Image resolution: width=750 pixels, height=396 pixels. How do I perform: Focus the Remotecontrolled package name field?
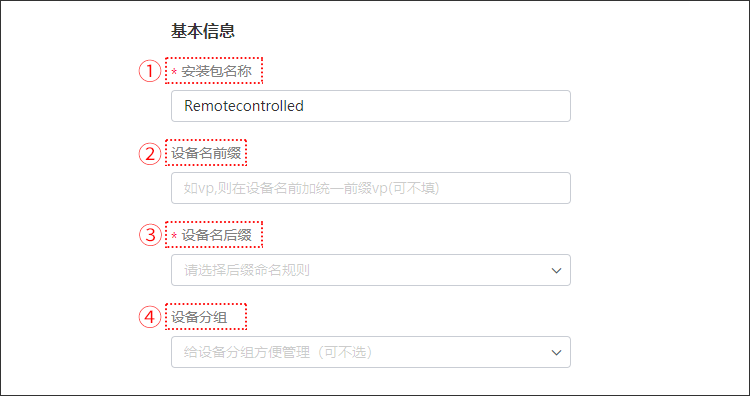click(371, 106)
